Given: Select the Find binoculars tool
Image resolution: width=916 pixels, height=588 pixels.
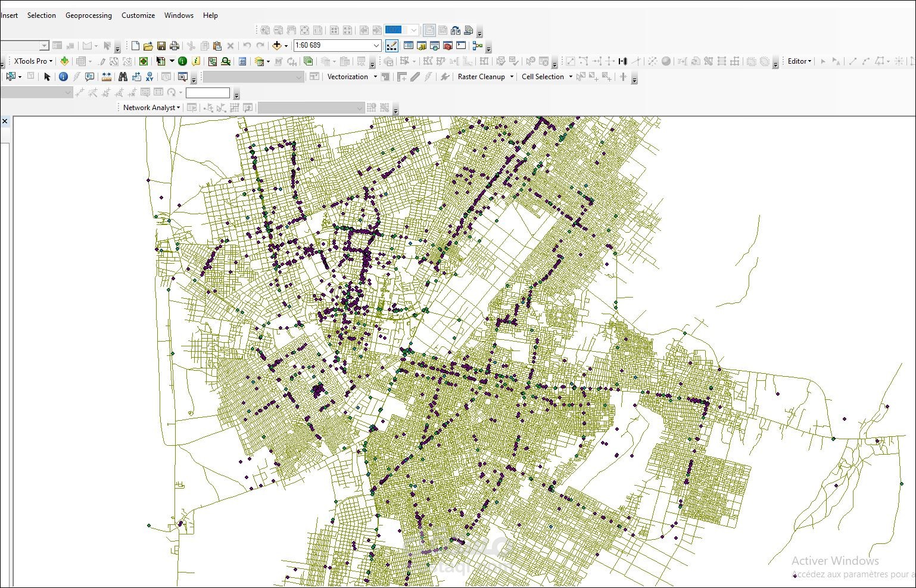Looking at the screenshot, I should (123, 77).
